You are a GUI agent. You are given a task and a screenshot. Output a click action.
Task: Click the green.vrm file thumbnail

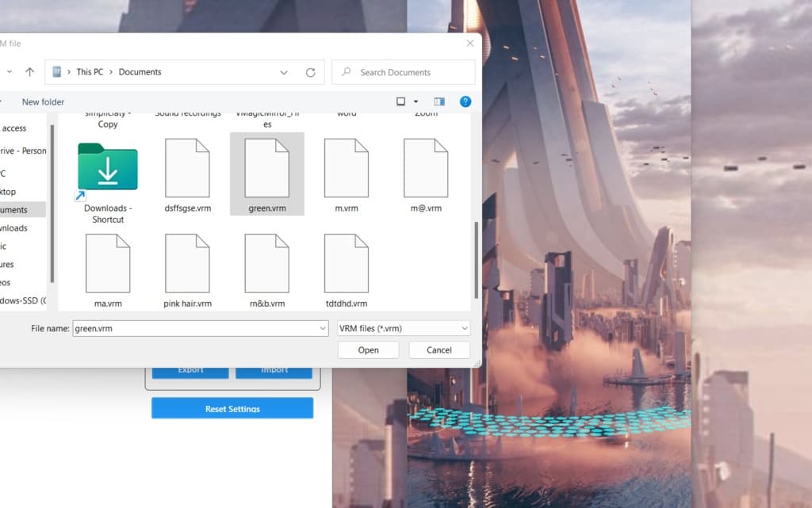coord(266,168)
